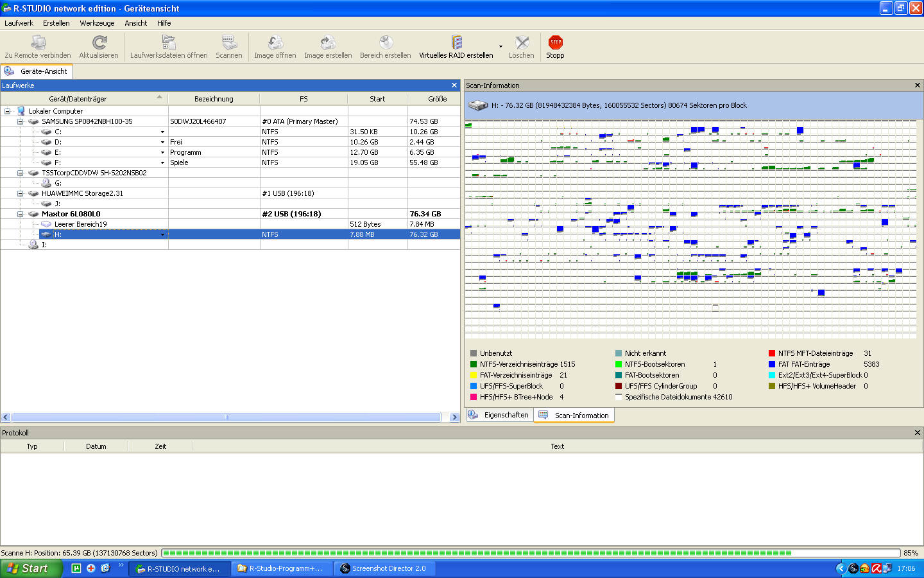Open the Laufwerk menu

tap(19, 23)
